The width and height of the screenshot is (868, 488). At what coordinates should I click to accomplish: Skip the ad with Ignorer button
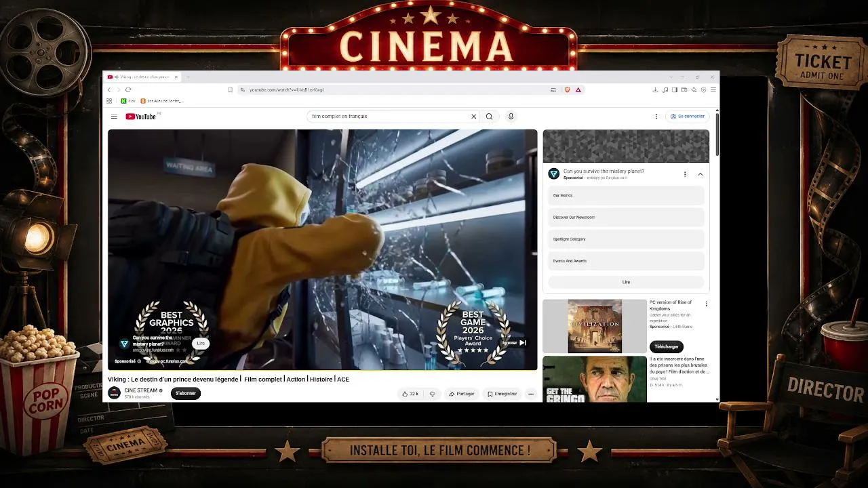pos(513,343)
